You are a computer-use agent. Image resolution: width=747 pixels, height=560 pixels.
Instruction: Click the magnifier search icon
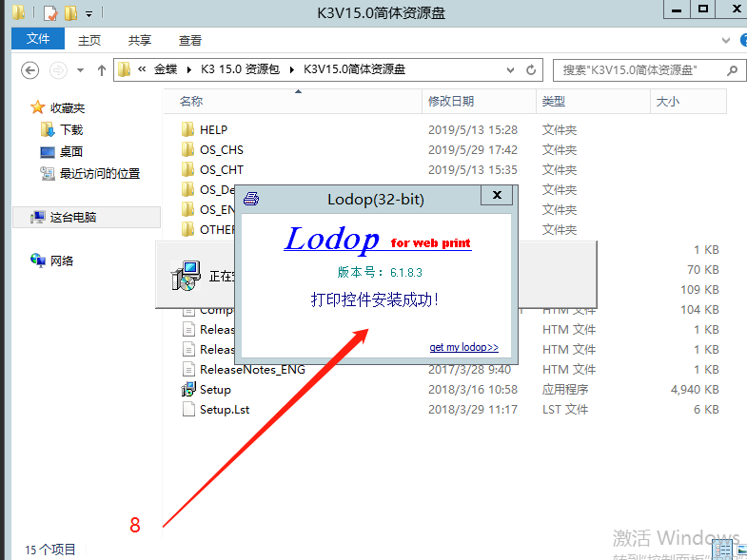click(732, 70)
